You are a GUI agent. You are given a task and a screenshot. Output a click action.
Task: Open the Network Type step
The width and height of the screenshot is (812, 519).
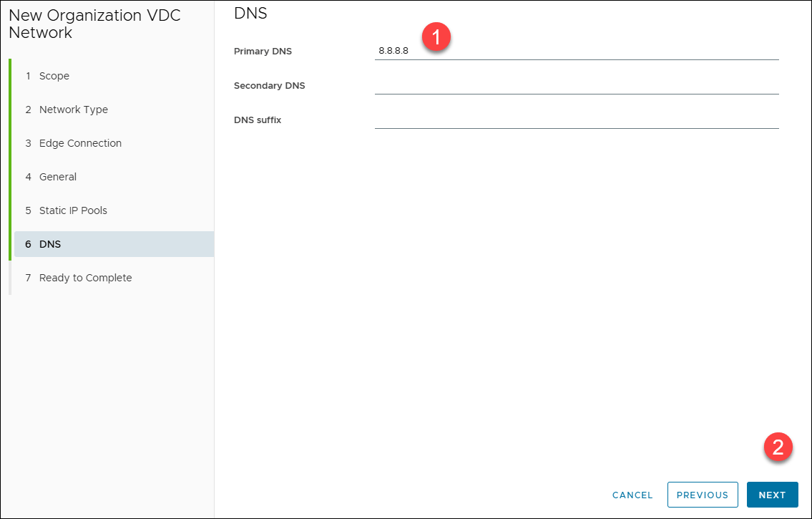pyautogui.click(x=73, y=110)
